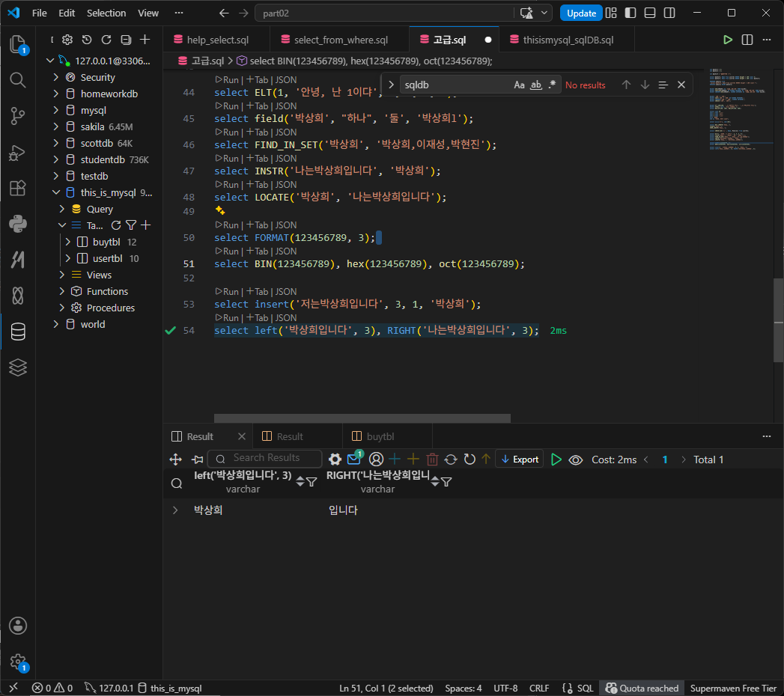Viewport: 784px width, 696px height.
Task: Switch to select_from_where.sql tab
Action: pyautogui.click(x=339, y=40)
